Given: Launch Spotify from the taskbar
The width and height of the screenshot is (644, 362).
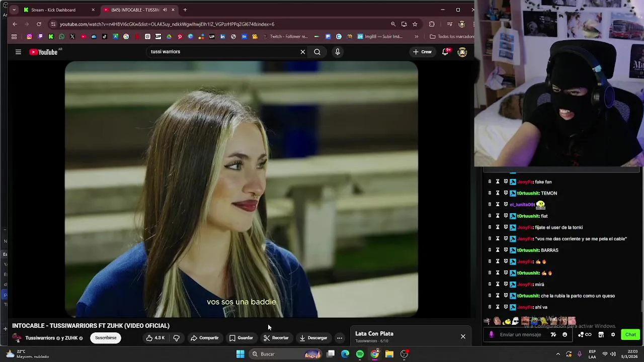Looking at the screenshot, I should tap(360, 354).
